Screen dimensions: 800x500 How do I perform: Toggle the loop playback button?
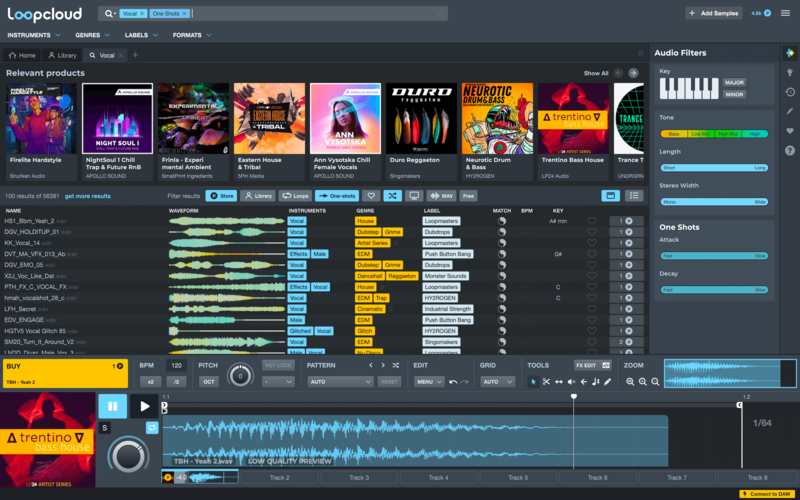pos(152,428)
